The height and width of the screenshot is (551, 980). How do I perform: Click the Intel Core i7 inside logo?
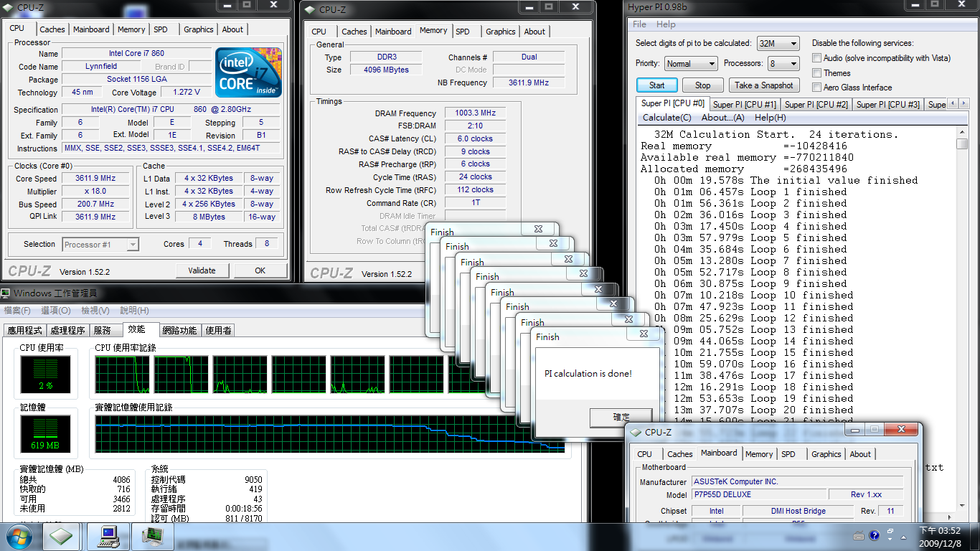[x=248, y=72]
